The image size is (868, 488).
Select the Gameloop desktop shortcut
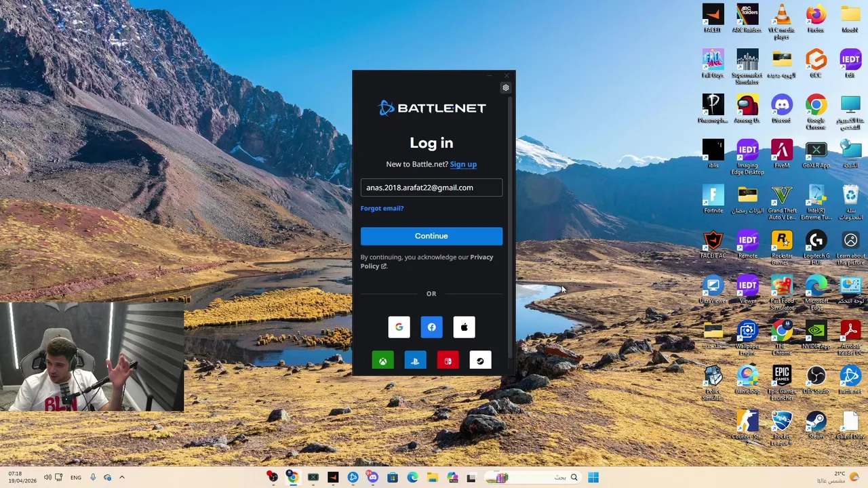[x=747, y=380]
